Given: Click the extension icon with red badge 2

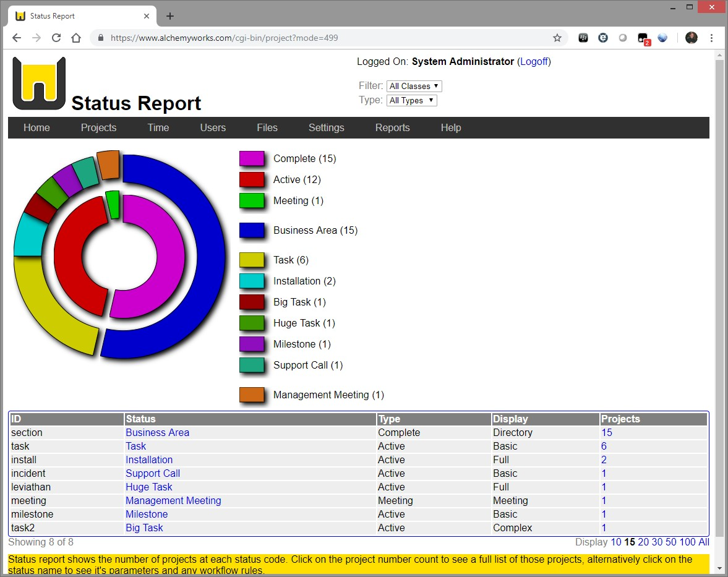Looking at the screenshot, I should pyautogui.click(x=643, y=39).
